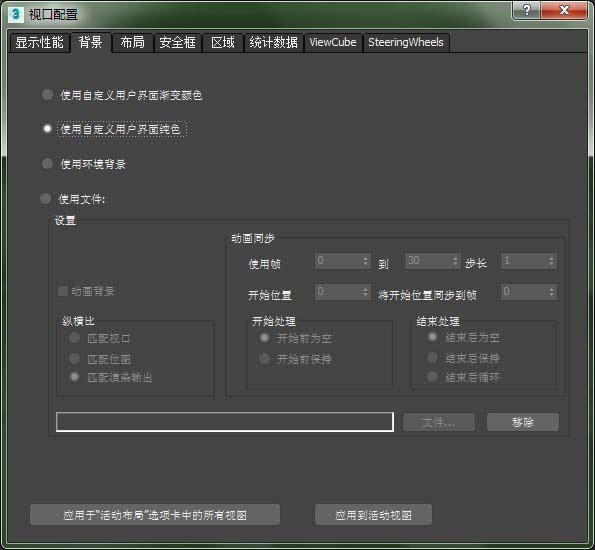Open the 布局 tab
This screenshot has width=595, height=550.
132,43
